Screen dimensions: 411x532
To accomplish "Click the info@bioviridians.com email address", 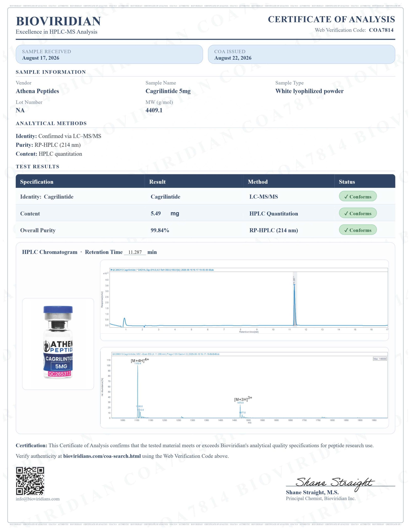I will [38, 499].
